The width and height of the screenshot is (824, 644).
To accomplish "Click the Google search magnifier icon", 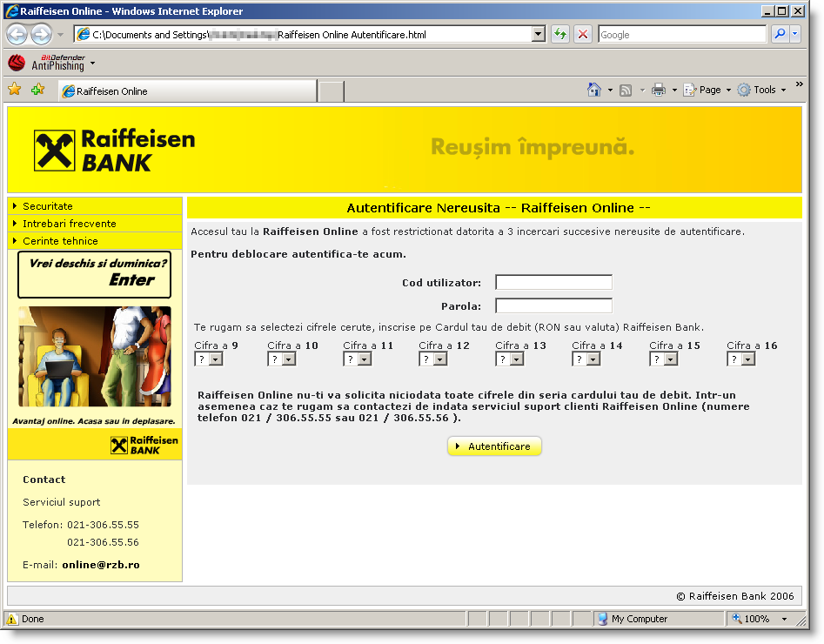I will pos(780,34).
